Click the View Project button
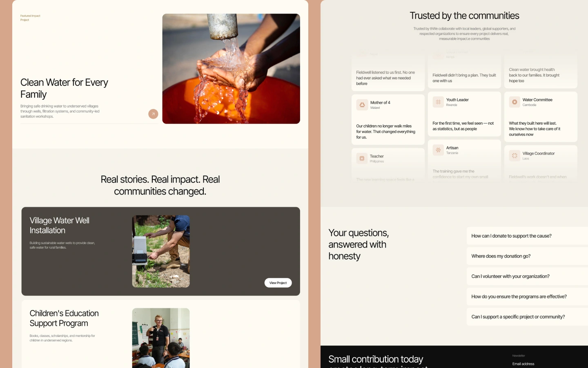This screenshot has width=588, height=368. tap(278, 283)
